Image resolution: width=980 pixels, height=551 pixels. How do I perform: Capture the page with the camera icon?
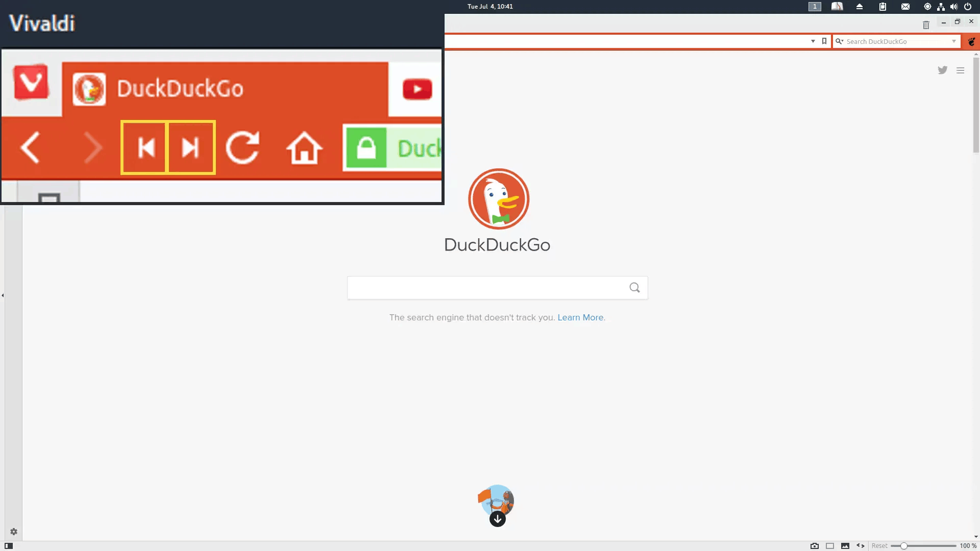pos(815,546)
